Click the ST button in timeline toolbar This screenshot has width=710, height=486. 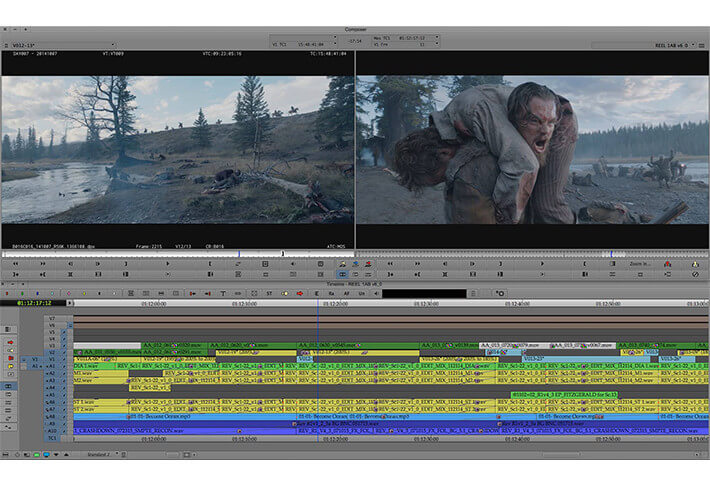tap(269, 294)
